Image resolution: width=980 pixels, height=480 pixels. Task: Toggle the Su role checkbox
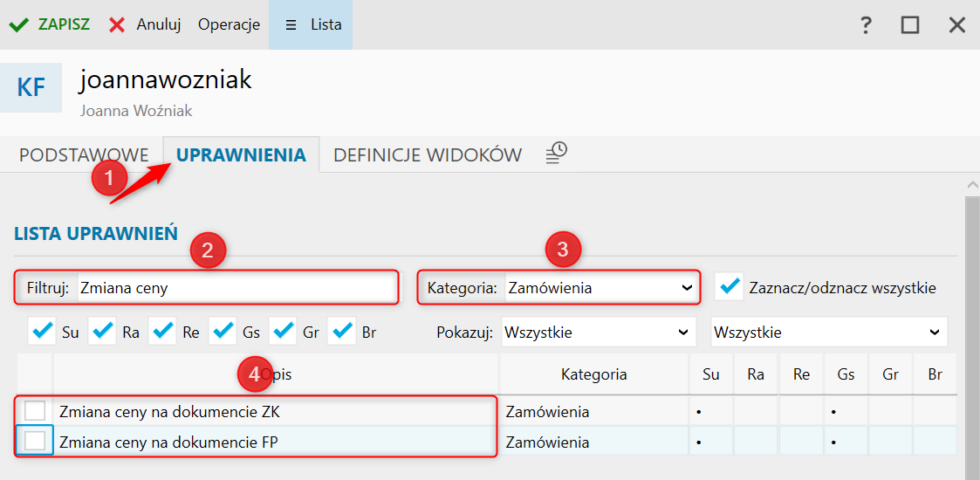42,332
